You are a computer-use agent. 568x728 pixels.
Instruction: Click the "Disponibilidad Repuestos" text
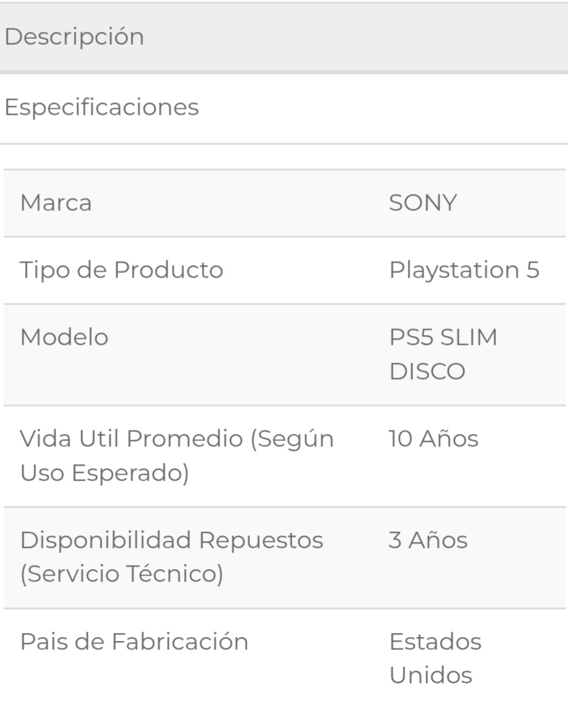172,541
